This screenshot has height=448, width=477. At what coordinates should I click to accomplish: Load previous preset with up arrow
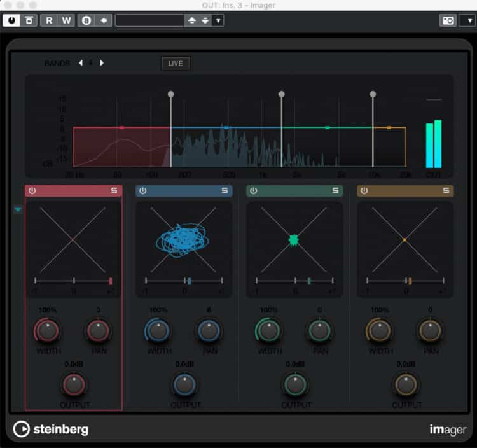tap(191, 21)
